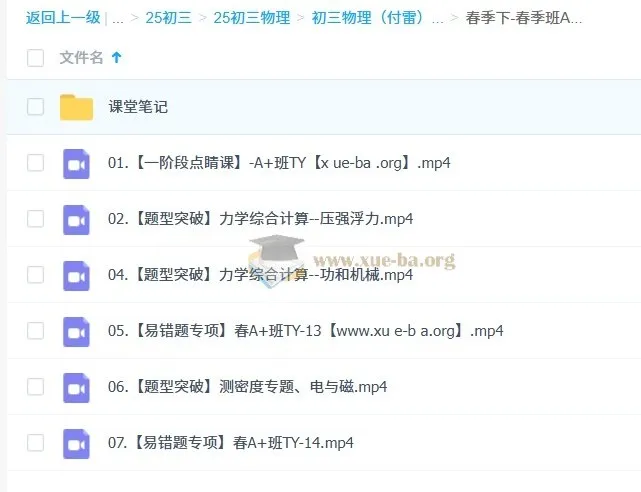The image size is (641, 492).
Task: Click video icon for 01.【一阶段点睛课】 file
Action: point(76,163)
